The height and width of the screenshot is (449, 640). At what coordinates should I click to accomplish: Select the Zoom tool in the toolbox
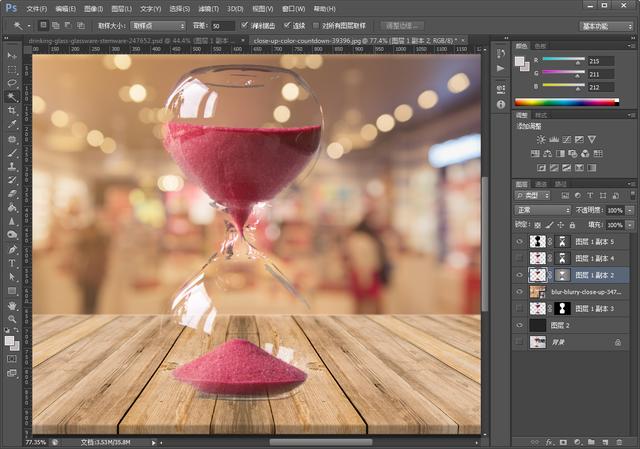pos(12,318)
